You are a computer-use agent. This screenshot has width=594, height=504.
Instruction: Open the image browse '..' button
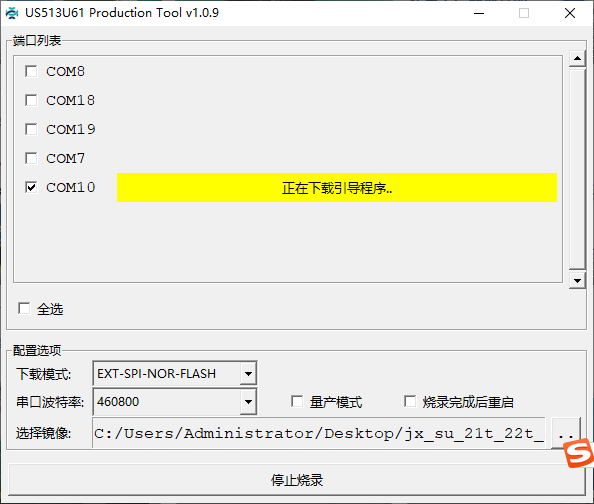tap(566, 433)
